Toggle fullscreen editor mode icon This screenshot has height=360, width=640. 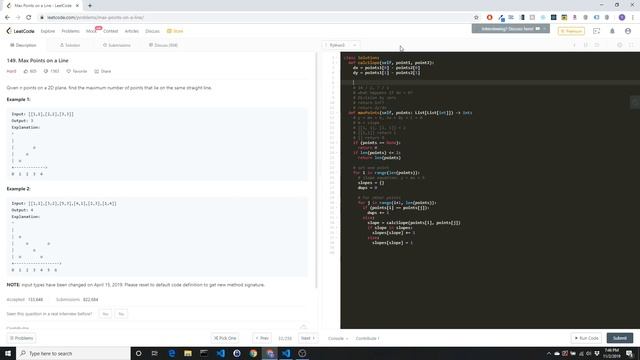pos(631,45)
